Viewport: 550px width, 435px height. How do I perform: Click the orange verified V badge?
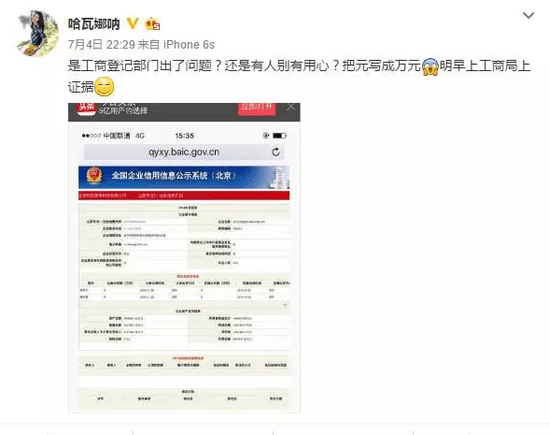132,24
